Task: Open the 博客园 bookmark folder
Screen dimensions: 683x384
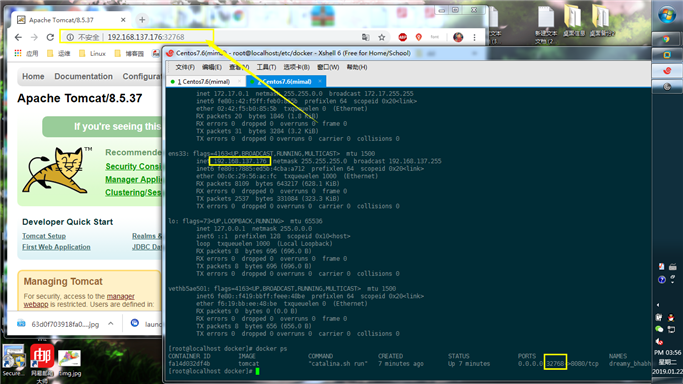Action: pos(129,54)
